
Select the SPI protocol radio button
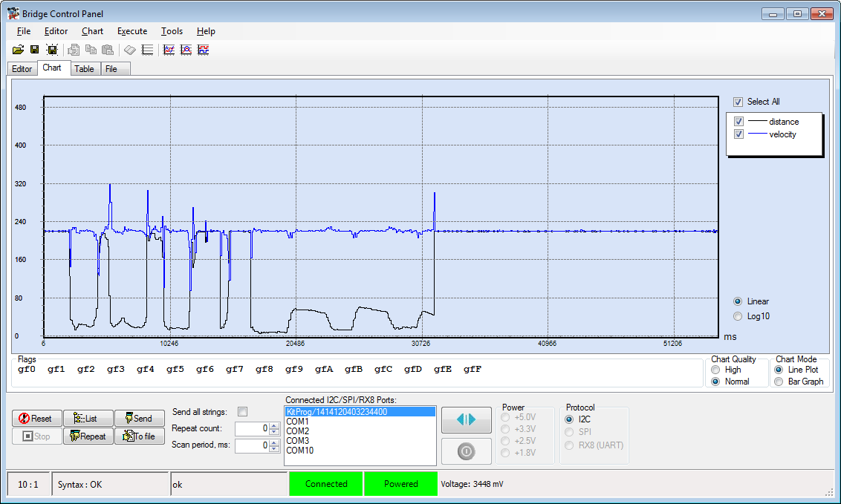pyautogui.click(x=569, y=432)
